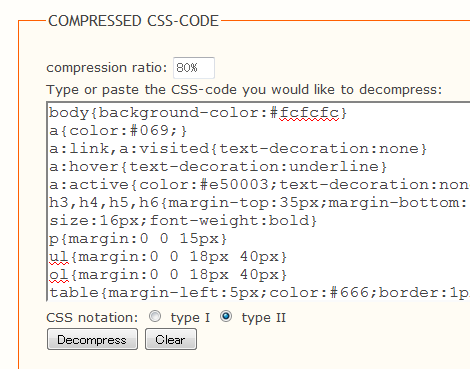Click the COMPRESSED CSS-CODE section heading

pos(133,21)
